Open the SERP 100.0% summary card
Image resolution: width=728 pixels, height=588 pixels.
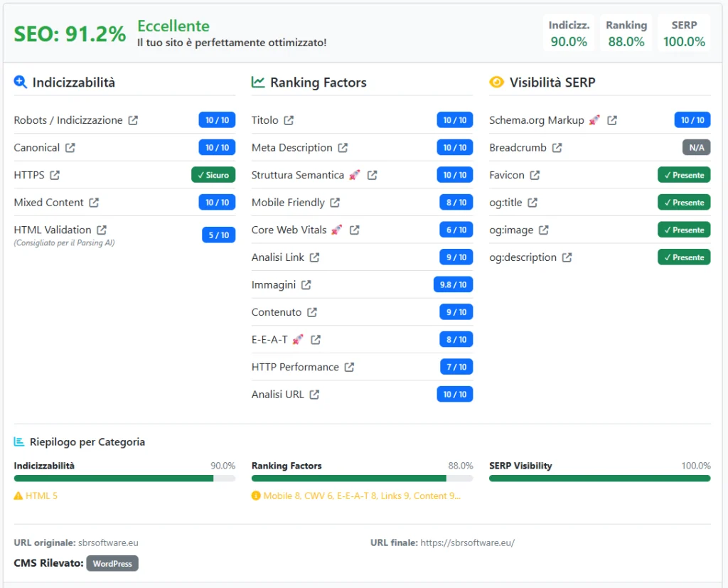(x=684, y=33)
